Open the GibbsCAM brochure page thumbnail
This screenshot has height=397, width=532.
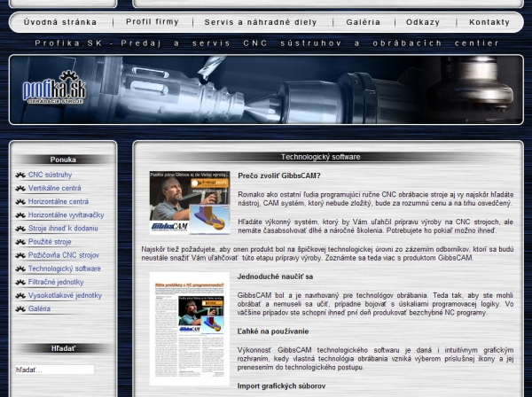click(x=190, y=329)
